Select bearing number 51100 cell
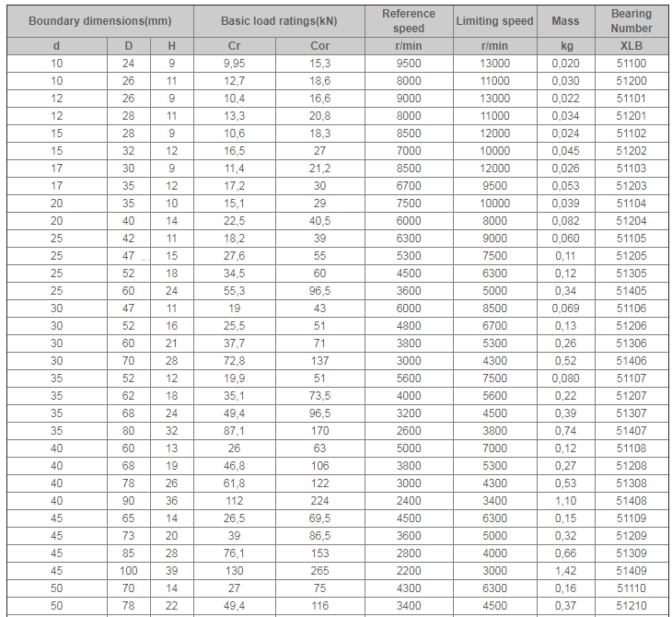Viewport: 672px width, 617px height. (x=631, y=64)
